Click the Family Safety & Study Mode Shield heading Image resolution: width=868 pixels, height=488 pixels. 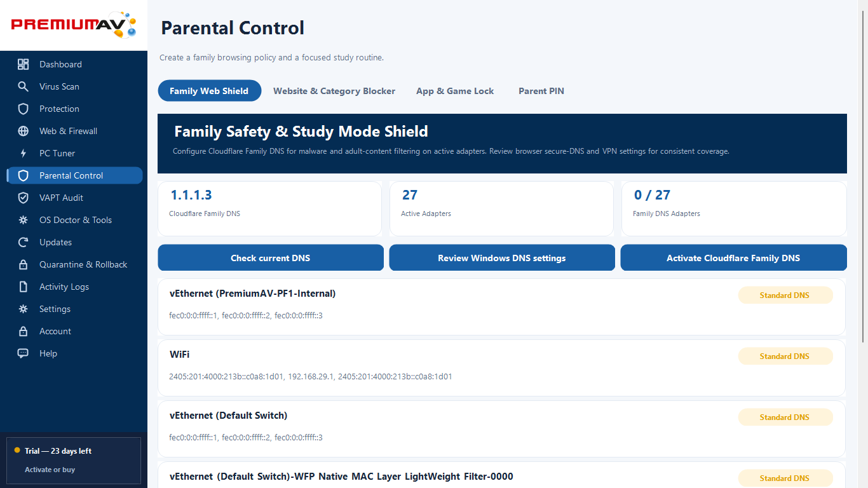pyautogui.click(x=301, y=132)
